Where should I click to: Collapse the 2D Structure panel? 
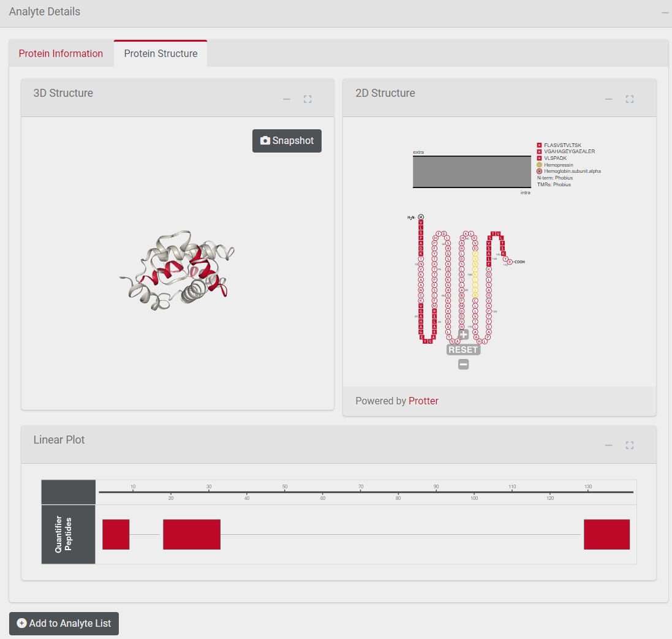609,99
